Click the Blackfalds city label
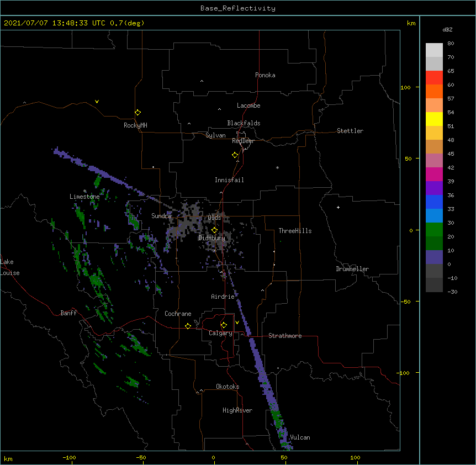The width and height of the screenshot is (476, 465). 244,123
